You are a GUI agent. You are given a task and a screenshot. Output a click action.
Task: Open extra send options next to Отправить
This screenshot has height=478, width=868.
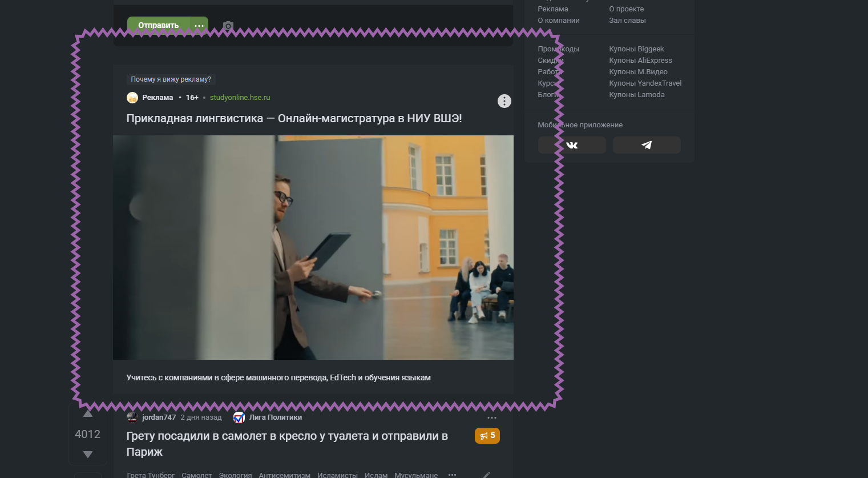click(199, 26)
